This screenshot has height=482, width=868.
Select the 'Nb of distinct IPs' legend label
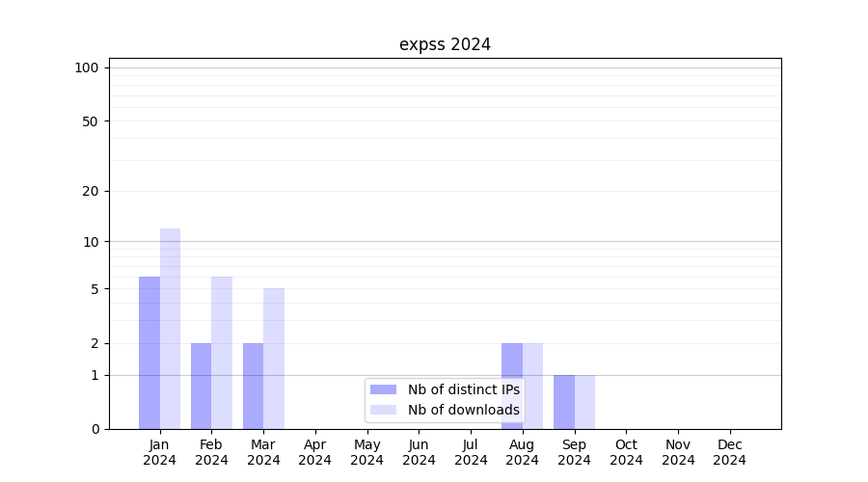pyautogui.click(x=463, y=389)
